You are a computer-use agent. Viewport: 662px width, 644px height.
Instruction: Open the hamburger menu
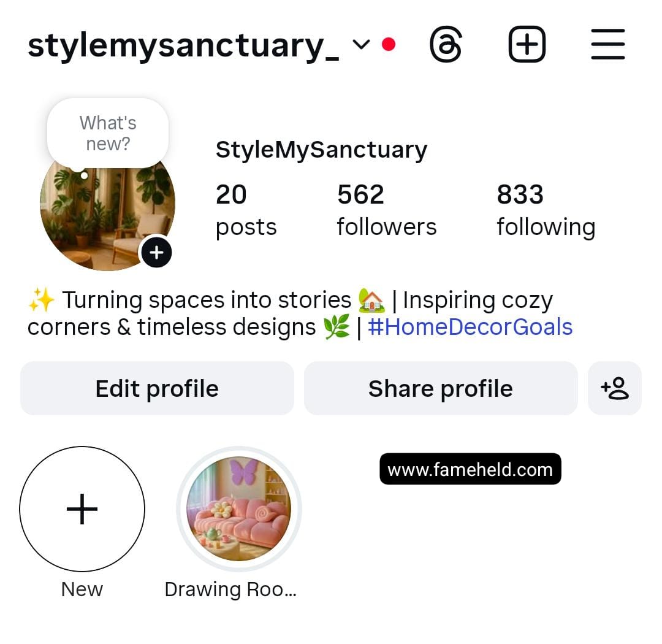pos(607,45)
